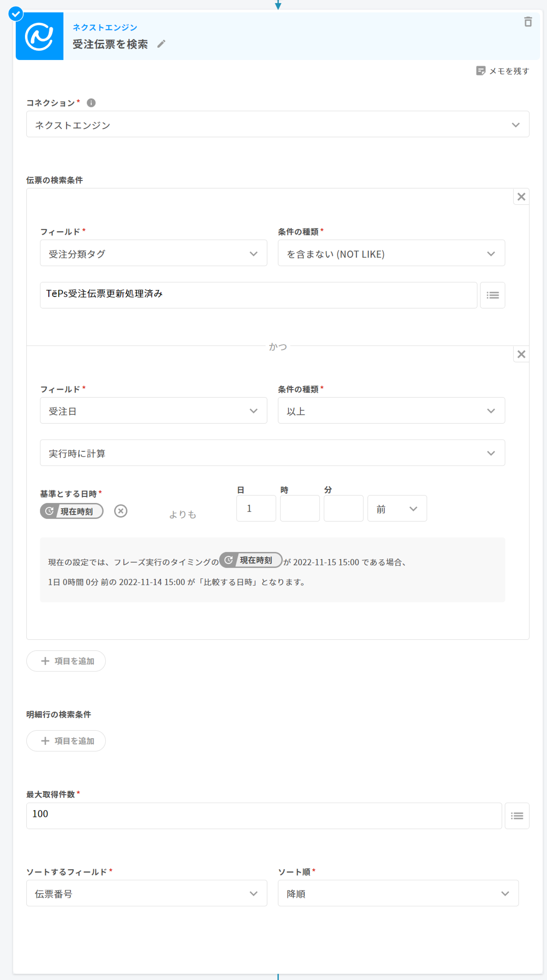Click the trash delete icon in header
This screenshot has height=980, width=547.
click(528, 22)
